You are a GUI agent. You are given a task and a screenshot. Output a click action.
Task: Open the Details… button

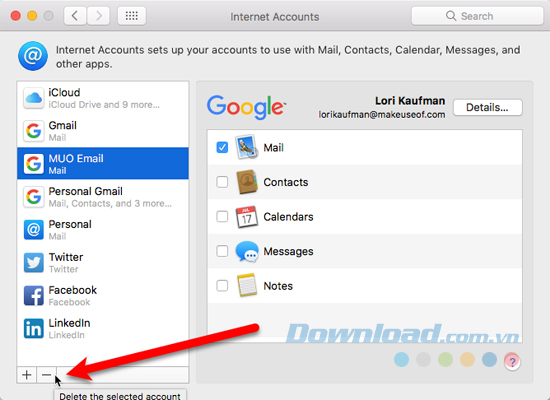pos(488,107)
